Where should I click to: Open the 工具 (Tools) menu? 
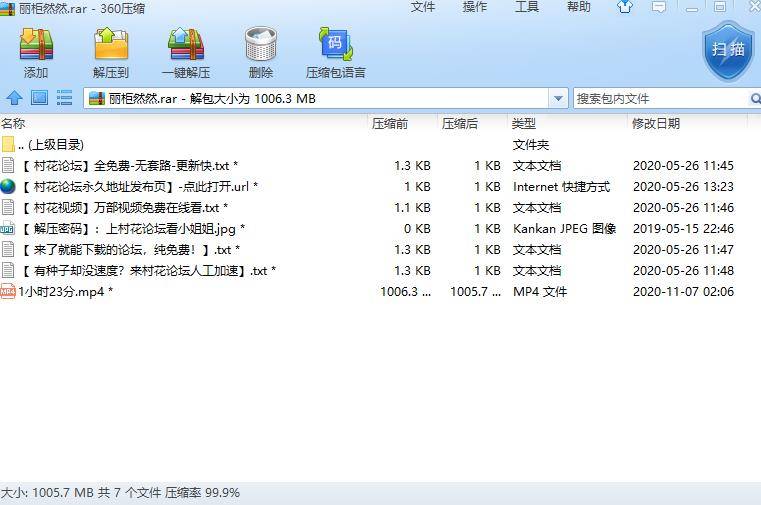[526, 7]
